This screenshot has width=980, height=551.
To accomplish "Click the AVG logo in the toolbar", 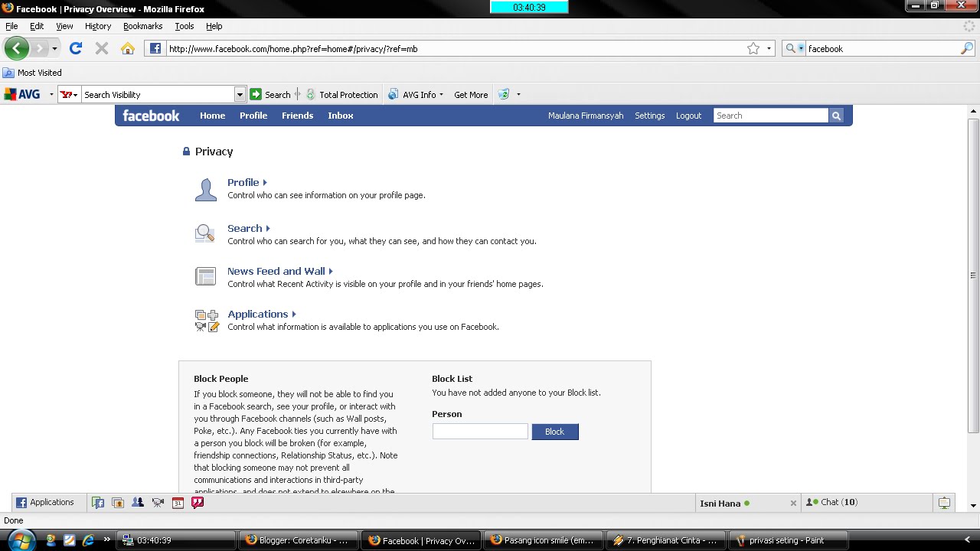I will click(23, 94).
